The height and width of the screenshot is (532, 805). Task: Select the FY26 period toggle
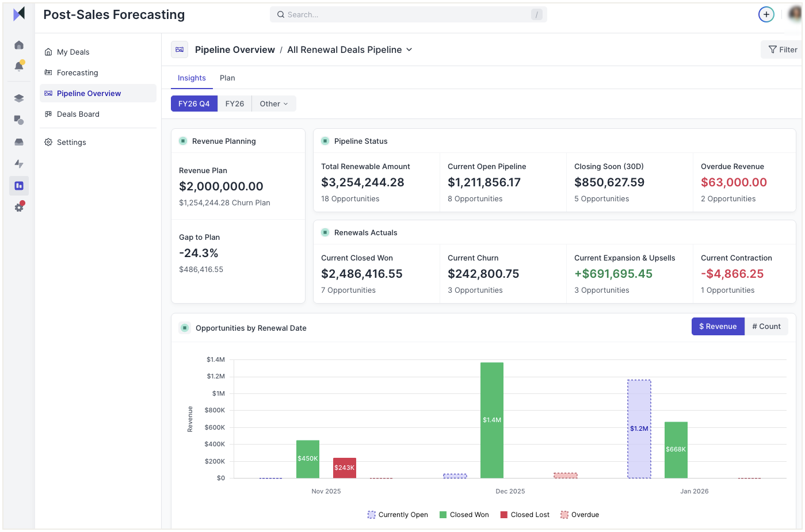[x=234, y=104]
